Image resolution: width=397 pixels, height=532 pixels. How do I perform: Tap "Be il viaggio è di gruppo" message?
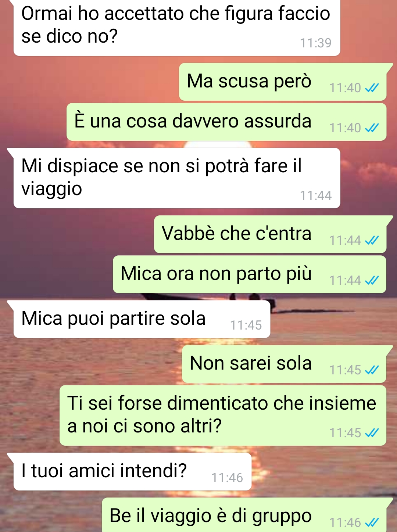(x=244, y=515)
